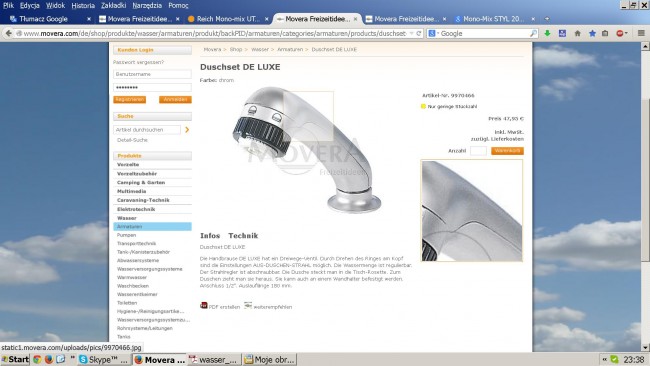Open the Pumpen category link
Viewport: 650px width, 366px height.
click(126, 235)
